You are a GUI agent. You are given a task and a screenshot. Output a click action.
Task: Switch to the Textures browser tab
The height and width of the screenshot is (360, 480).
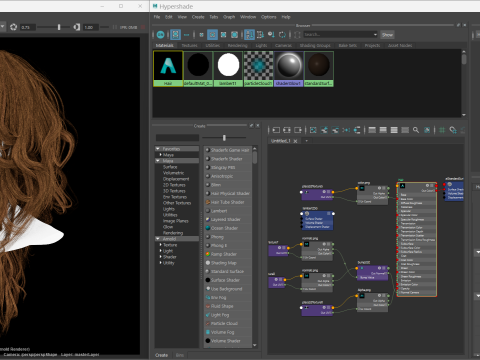tap(189, 46)
